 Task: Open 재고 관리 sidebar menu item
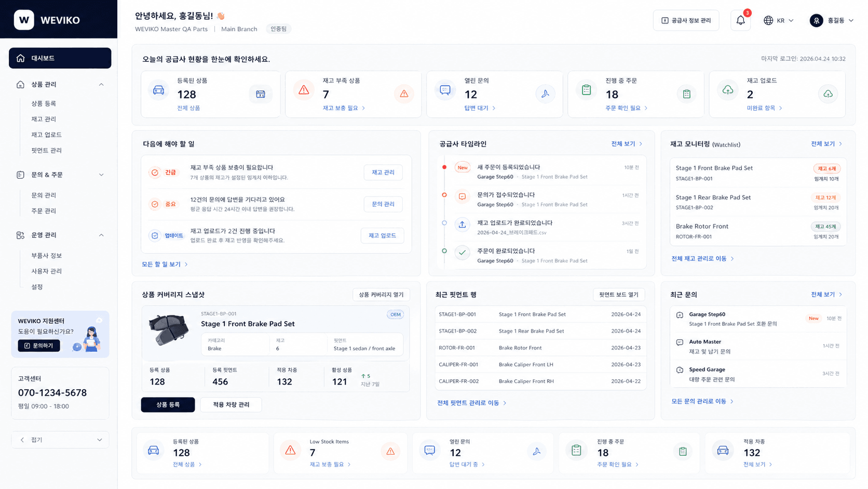[44, 119]
